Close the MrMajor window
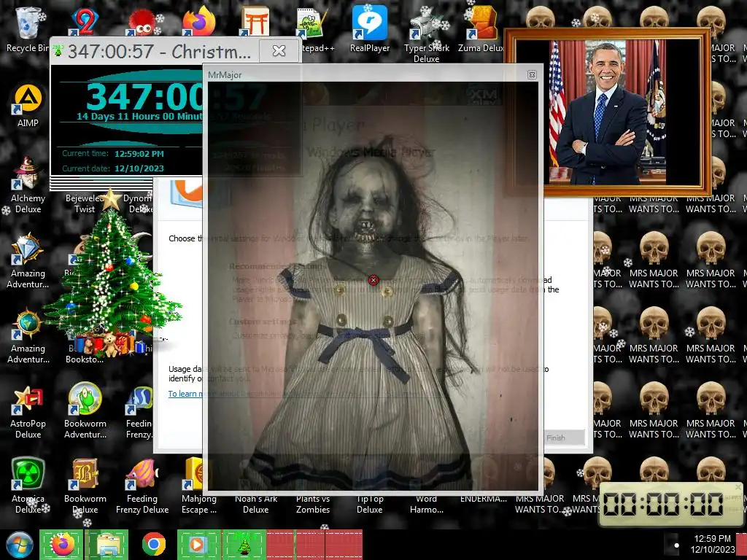This screenshot has height=560, width=747. [x=532, y=75]
